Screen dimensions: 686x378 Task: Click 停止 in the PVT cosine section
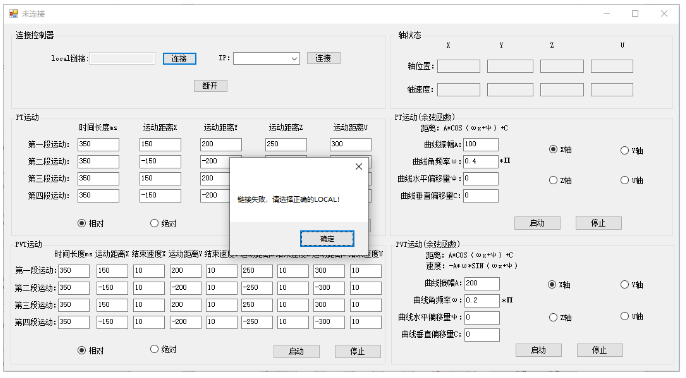(x=600, y=350)
